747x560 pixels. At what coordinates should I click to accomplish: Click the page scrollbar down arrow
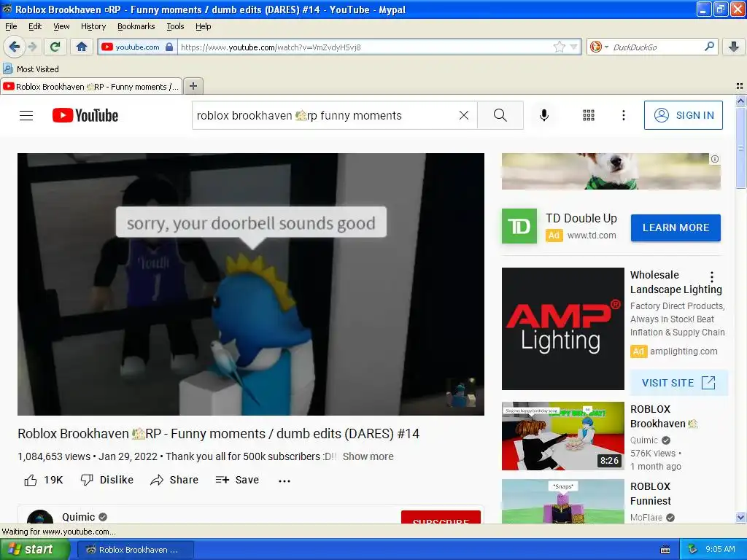740,517
